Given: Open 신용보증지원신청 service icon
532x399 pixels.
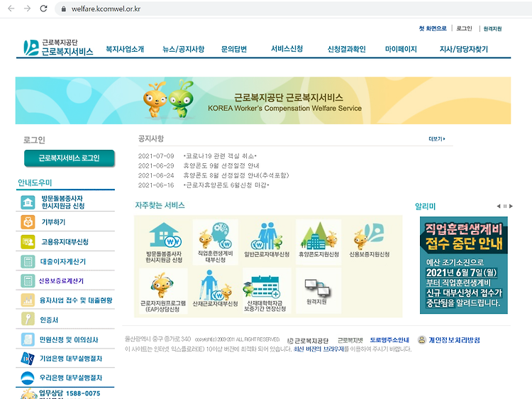Looking at the screenshot, I should point(370,240).
